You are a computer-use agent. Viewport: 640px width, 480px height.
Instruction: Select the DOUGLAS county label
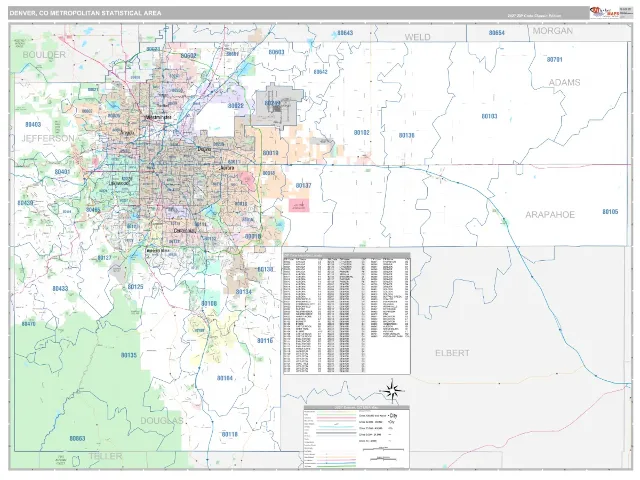coord(162,420)
